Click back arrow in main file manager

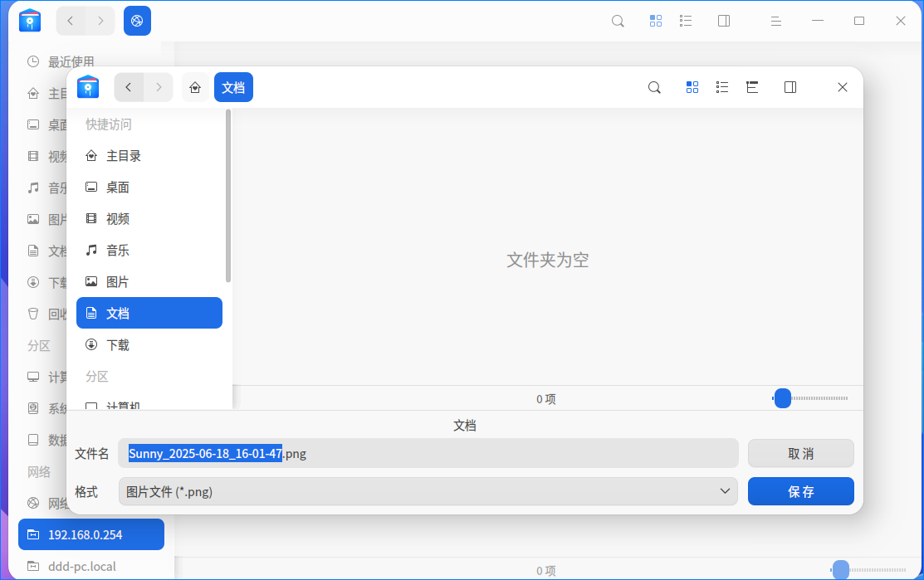[x=70, y=22]
